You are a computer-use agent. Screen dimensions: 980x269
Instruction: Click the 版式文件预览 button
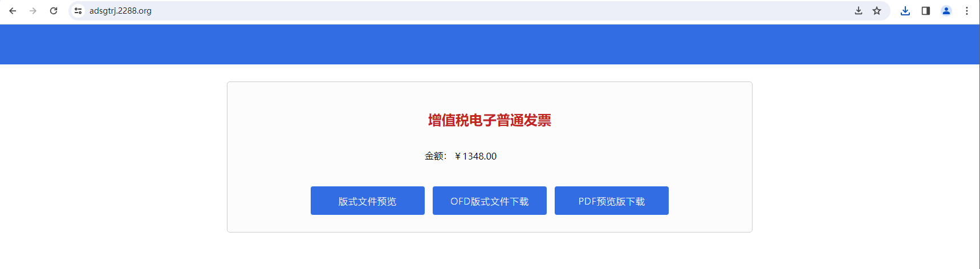[368, 201]
